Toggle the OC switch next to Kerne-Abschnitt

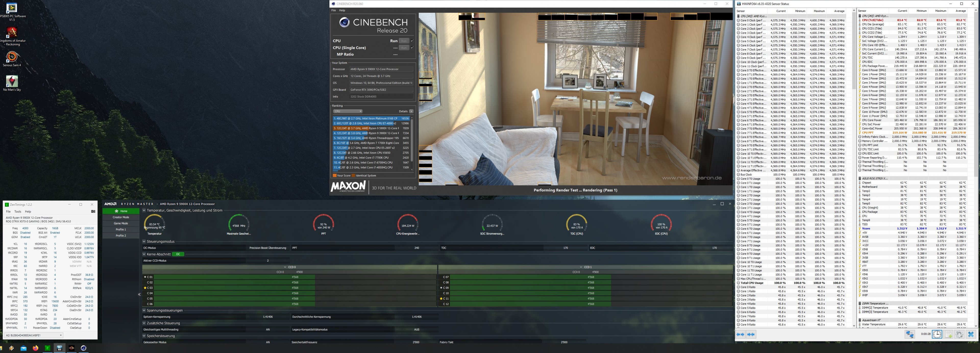tap(178, 254)
